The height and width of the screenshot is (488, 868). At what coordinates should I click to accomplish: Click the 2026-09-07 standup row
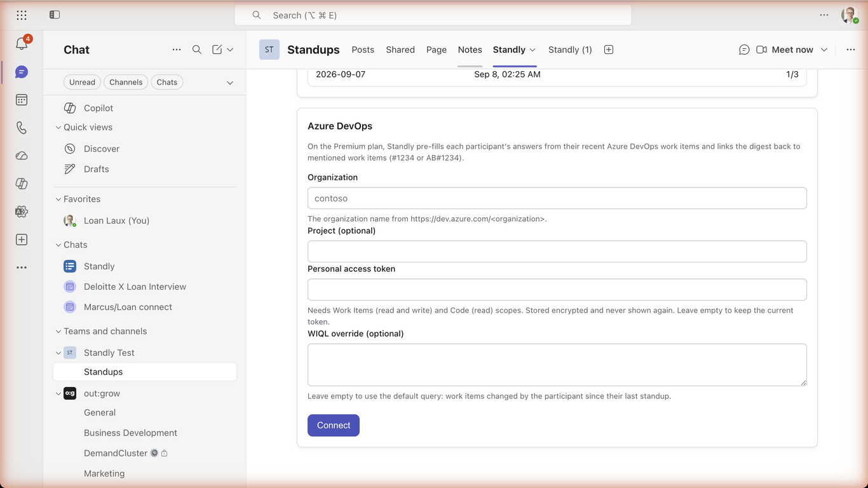point(557,74)
